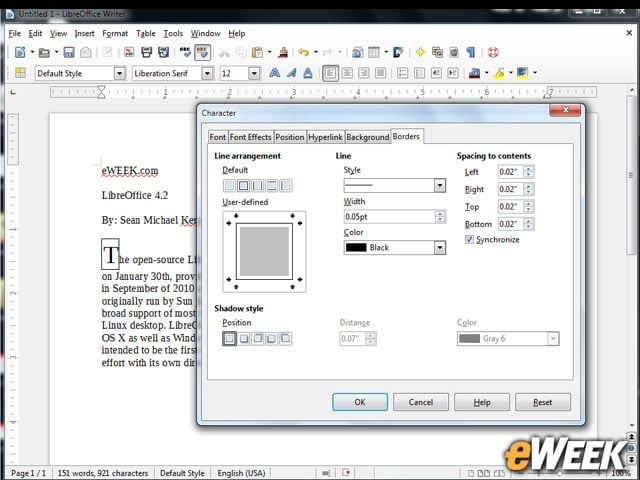Viewport: 640px width, 480px height.
Task: Open the Insert menu
Action: point(84,33)
